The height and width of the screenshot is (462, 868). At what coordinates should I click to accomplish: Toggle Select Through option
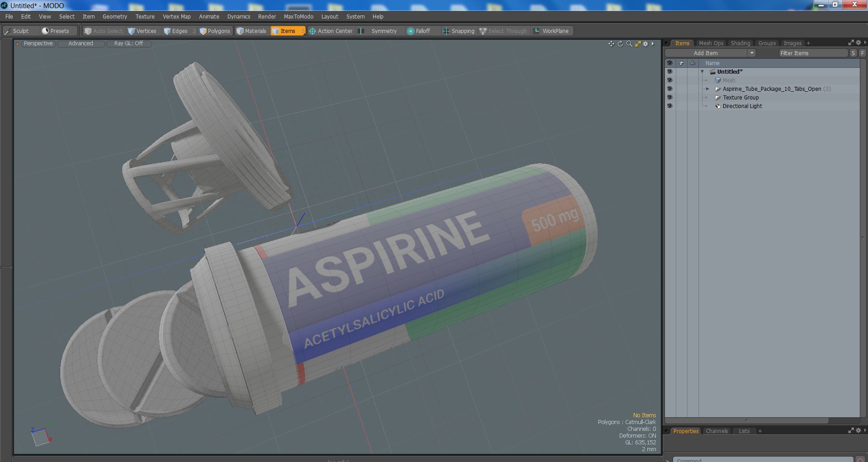(x=503, y=31)
